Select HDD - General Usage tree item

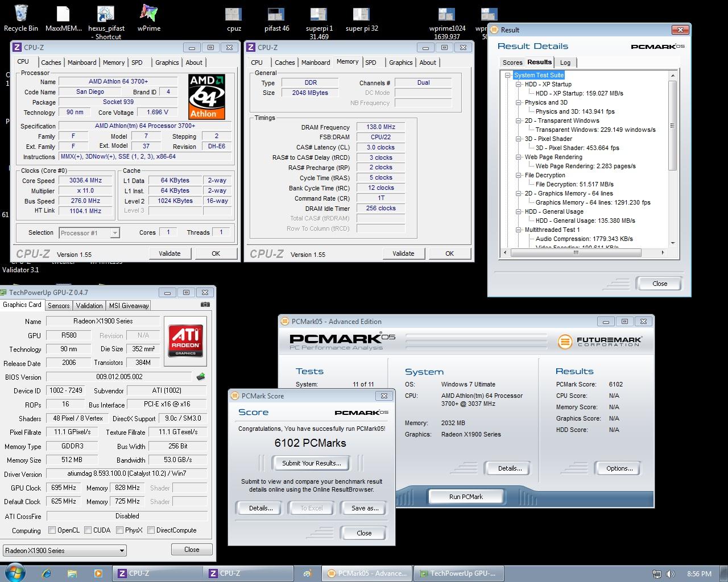coord(554,211)
